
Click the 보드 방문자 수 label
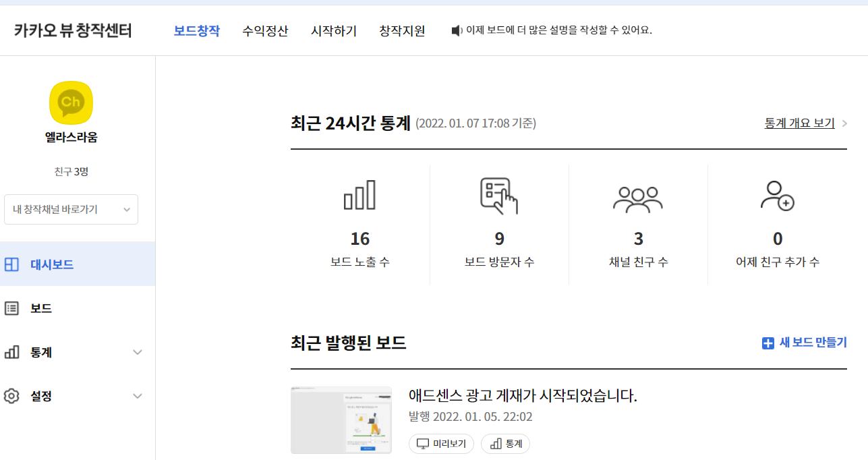[499, 262]
